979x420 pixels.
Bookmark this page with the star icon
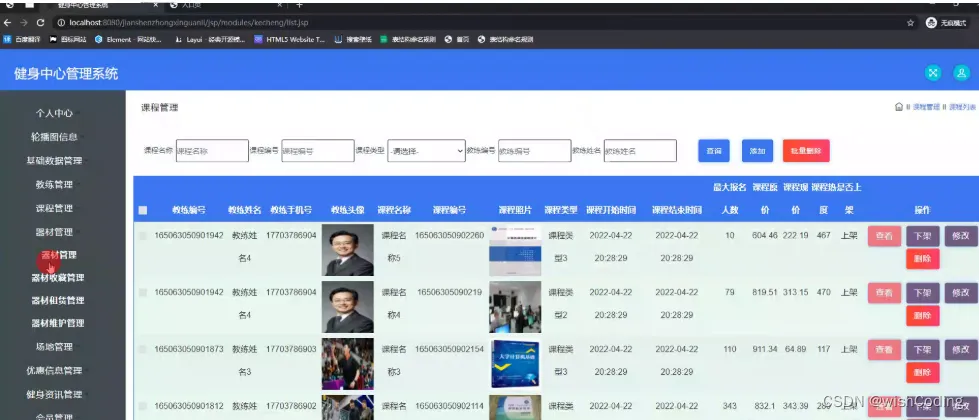pyautogui.click(x=910, y=22)
